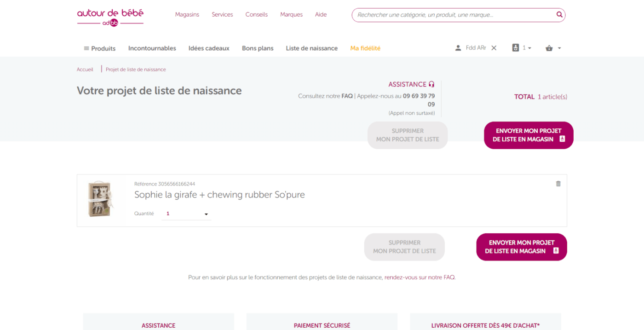Click the Paiement sécurisé footer heading
Image resolution: width=644 pixels, height=330 pixels.
point(322,325)
